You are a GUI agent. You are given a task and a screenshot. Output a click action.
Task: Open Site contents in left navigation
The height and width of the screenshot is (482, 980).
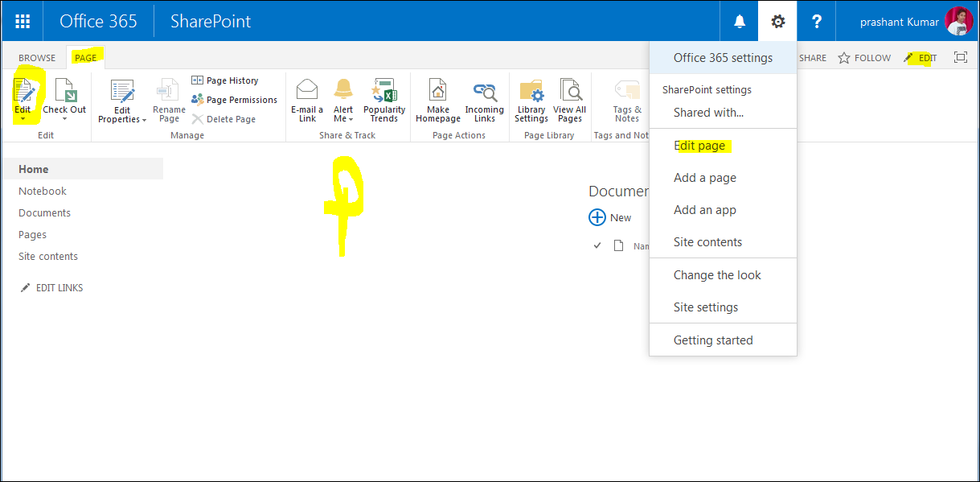[x=48, y=256]
